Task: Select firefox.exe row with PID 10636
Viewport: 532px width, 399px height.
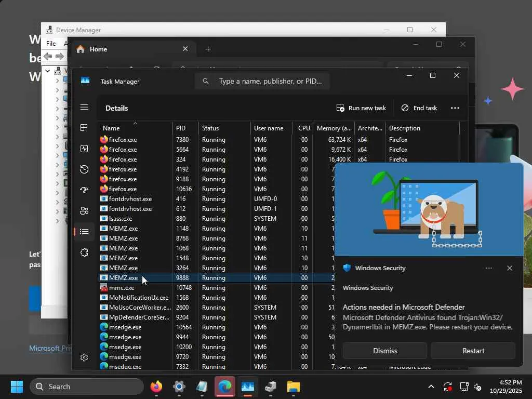Action: (217, 189)
